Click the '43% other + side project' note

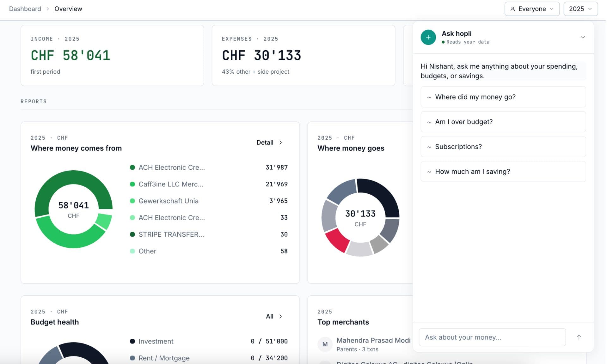coord(255,72)
